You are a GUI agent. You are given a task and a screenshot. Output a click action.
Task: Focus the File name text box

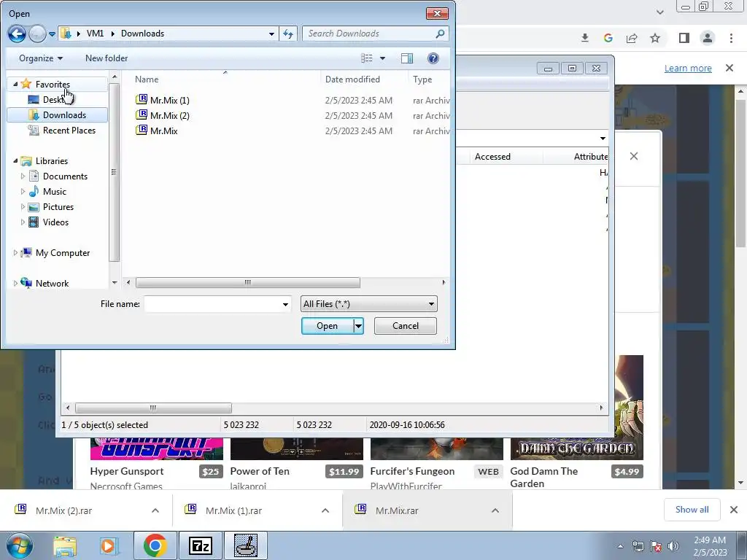point(213,304)
